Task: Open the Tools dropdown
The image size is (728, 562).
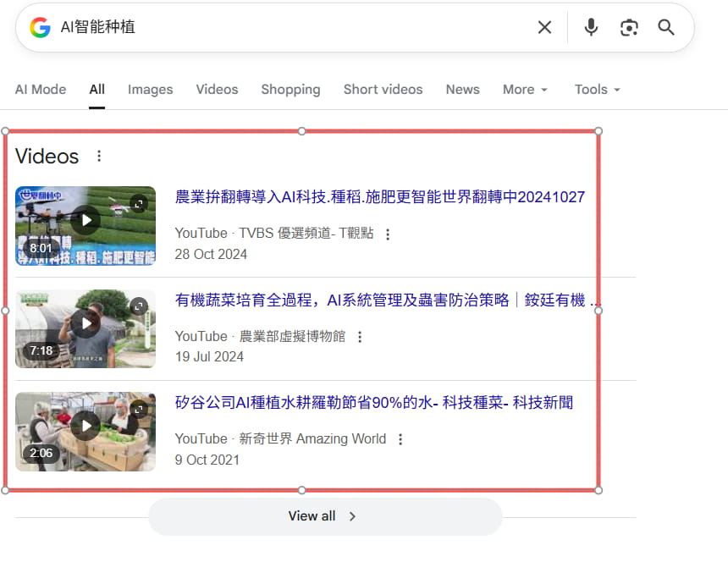Action: [596, 89]
